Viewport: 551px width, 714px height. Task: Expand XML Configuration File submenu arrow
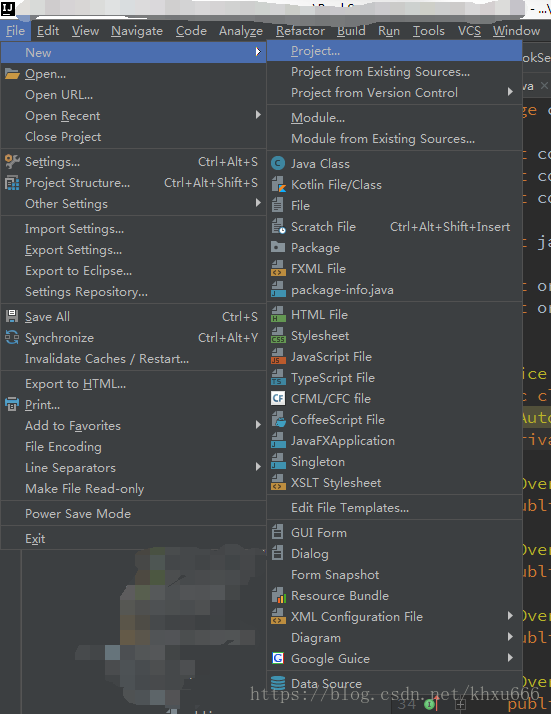click(x=510, y=616)
